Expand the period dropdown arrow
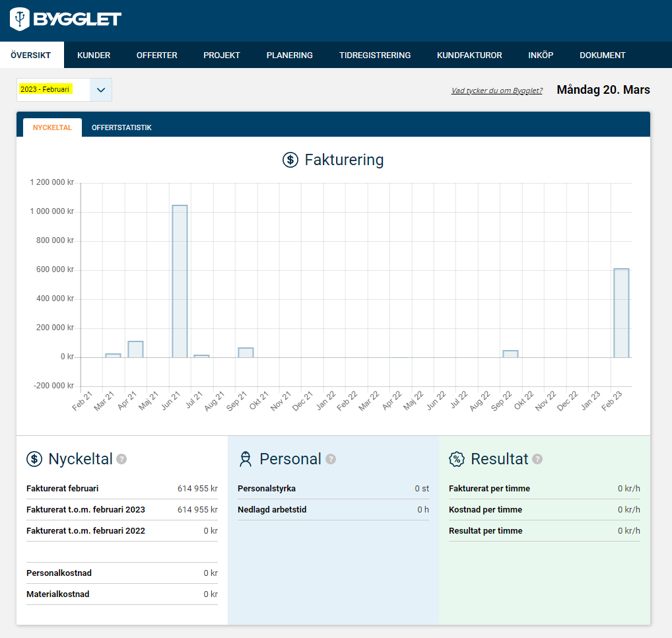Image resolution: width=672 pixels, height=638 pixels. [x=101, y=90]
